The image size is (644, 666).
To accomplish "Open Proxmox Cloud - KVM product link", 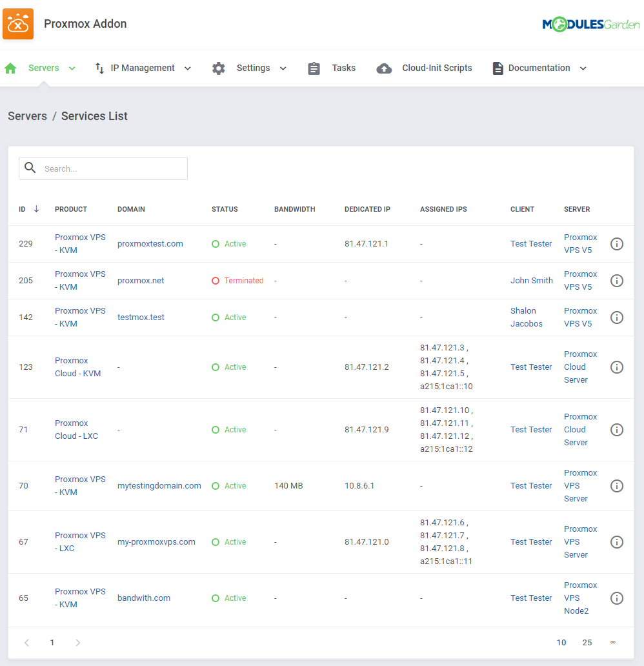I will [x=77, y=367].
